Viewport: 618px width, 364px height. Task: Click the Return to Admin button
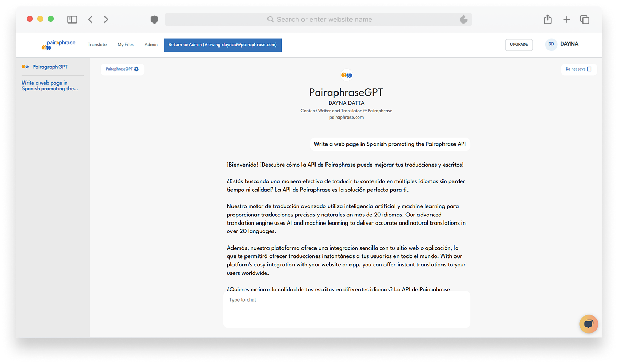click(223, 45)
